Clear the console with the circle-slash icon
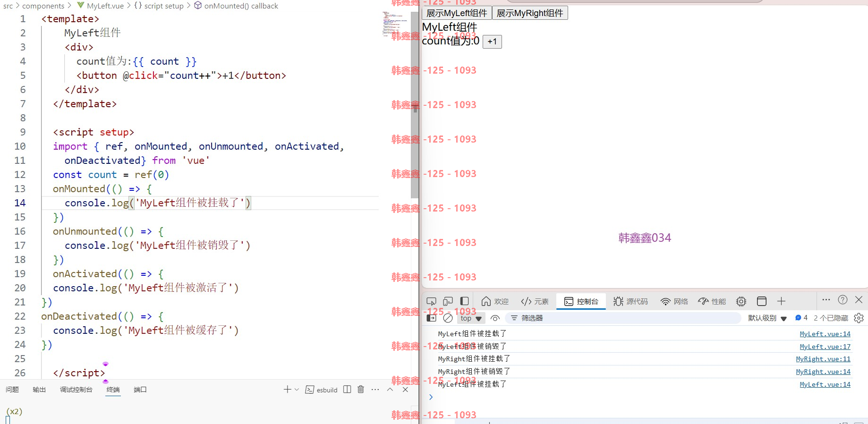 [x=448, y=318]
